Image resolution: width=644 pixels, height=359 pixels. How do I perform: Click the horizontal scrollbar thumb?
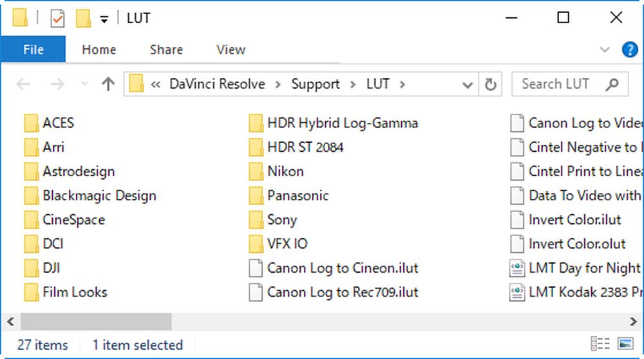tap(96, 322)
